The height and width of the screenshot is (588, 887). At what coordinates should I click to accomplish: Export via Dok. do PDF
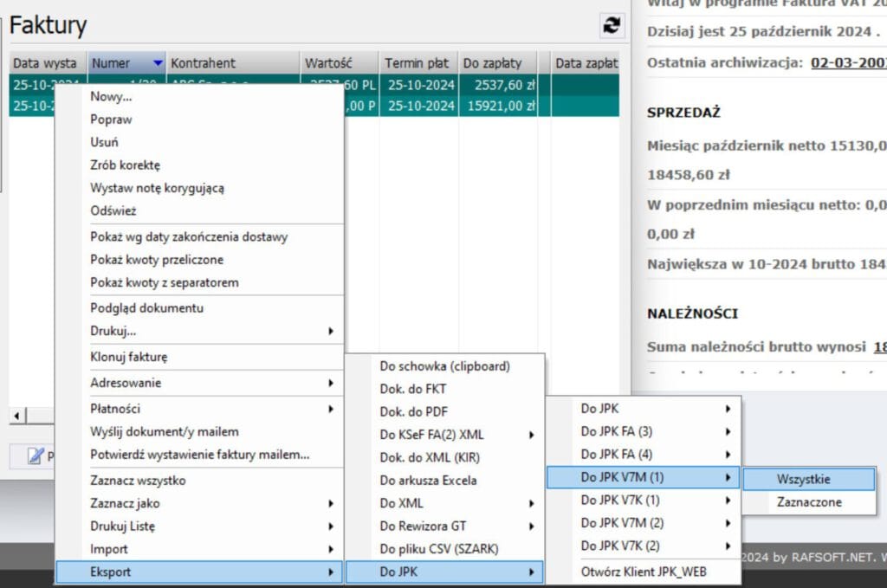[x=413, y=412]
